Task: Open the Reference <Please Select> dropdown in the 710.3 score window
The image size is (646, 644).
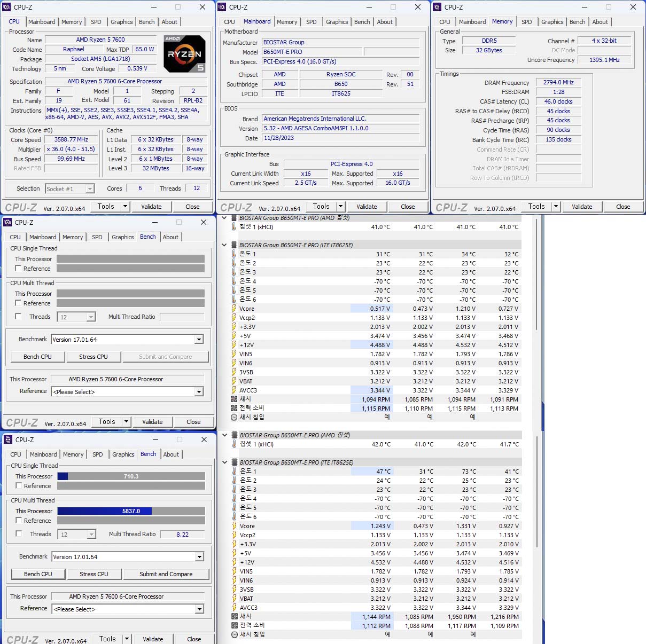Action: [199, 609]
